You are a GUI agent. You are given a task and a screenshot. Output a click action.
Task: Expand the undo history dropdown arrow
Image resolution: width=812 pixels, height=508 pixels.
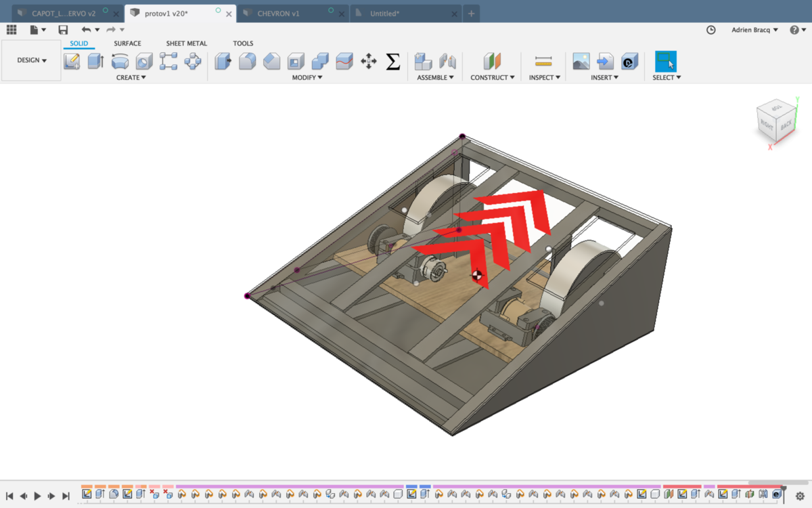pyautogui.click(x=97, y=30)
